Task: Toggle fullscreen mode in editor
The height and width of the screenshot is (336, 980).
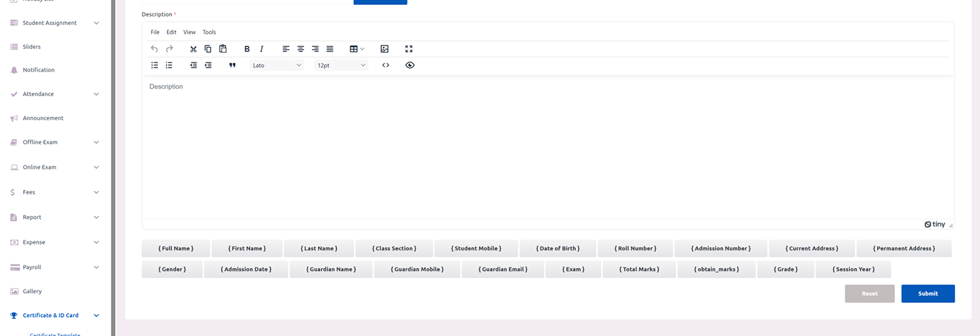Action: [409, 49]
